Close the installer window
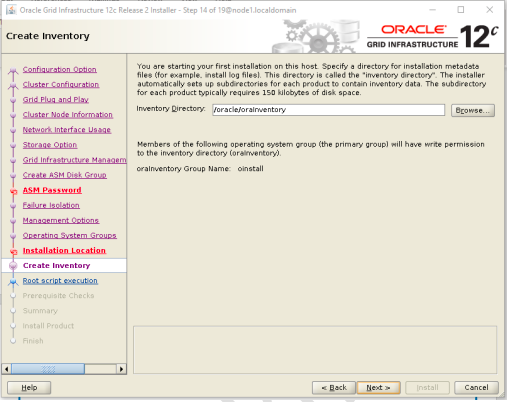The height and width of the screenshot is (402, 507). pyautogui.click(x=489, y=10)
